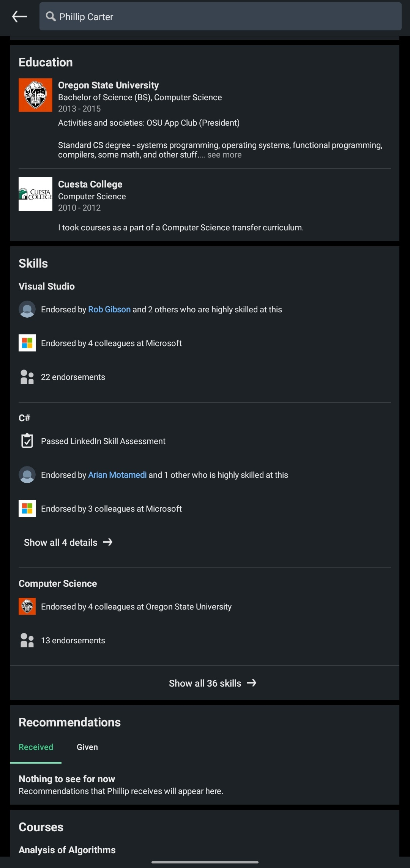Open the Cuesta College logo
410x868 pixels.
[x=35, y=194]
